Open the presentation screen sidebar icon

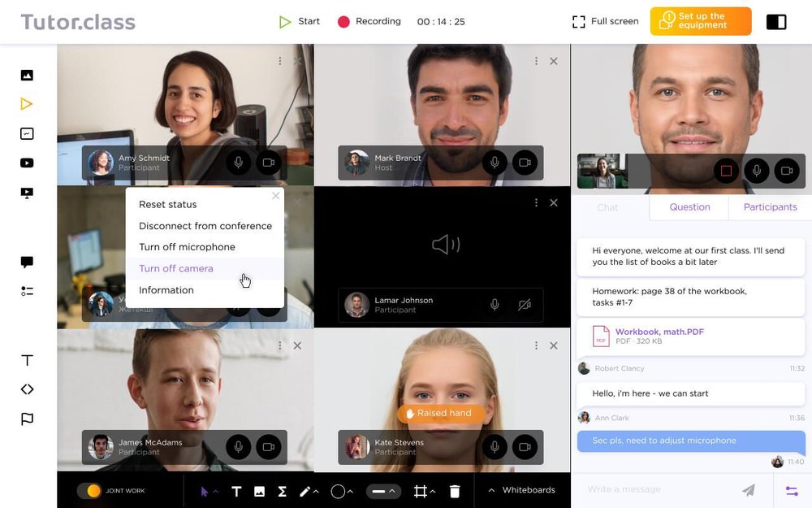[x=27, y=193]
